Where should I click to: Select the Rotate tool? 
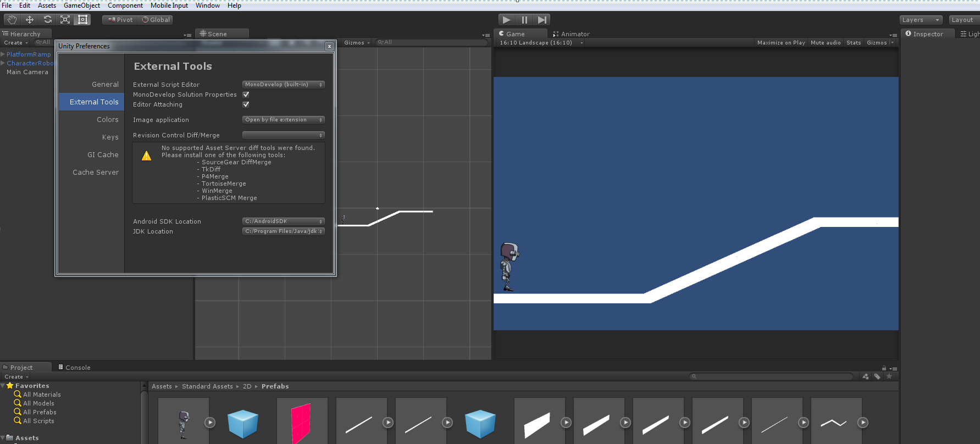pos(47,20)
